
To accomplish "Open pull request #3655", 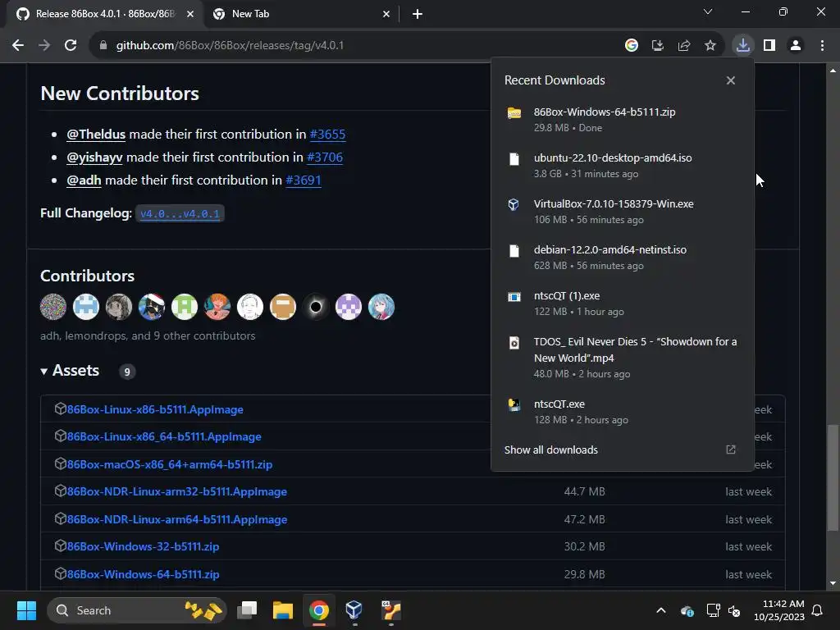I will tap(327, 134).
